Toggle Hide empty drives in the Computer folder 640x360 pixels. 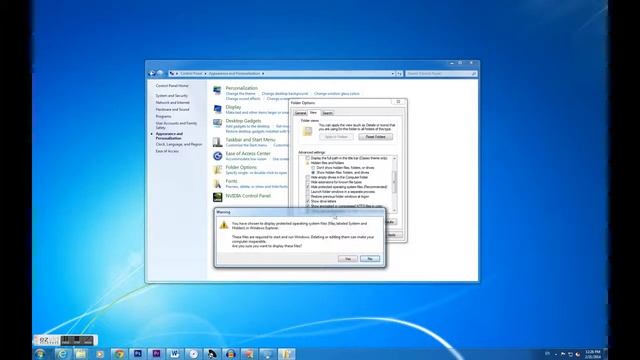pos(307,178)
